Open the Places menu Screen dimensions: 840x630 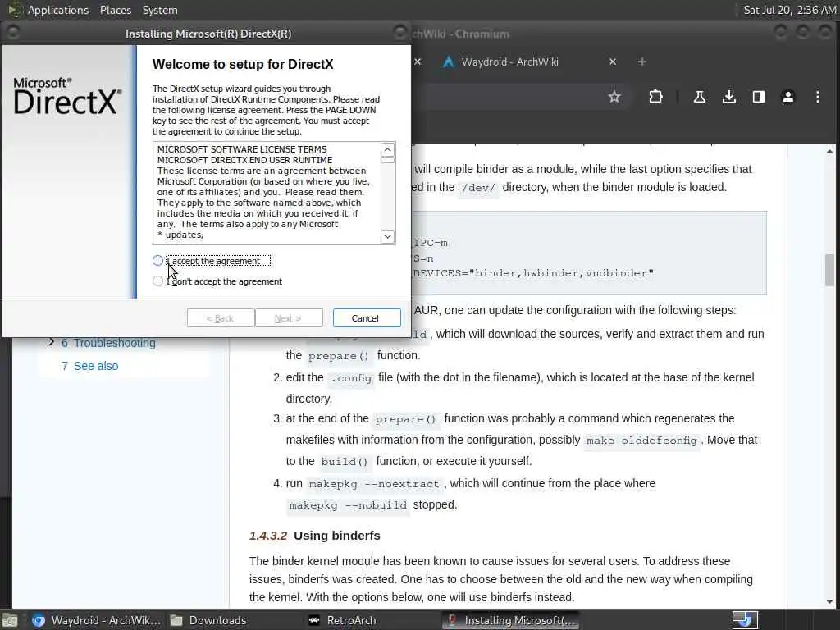click(115, 10)
